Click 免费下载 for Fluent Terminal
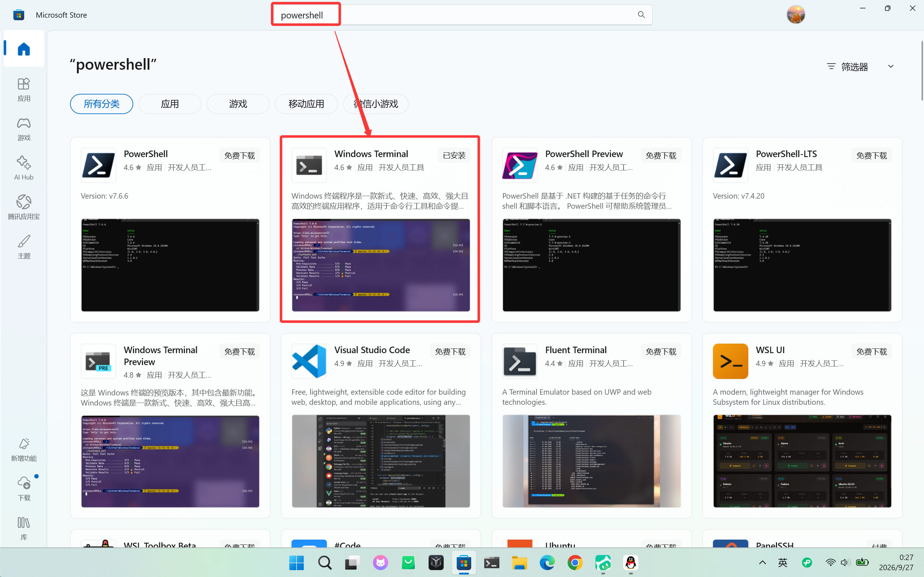 [661, 351]
